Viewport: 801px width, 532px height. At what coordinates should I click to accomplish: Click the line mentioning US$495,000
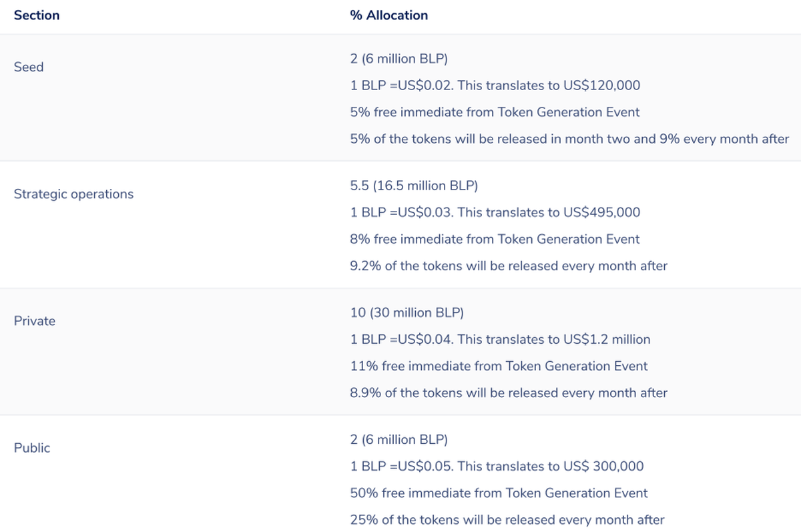[x=495, y=212]
